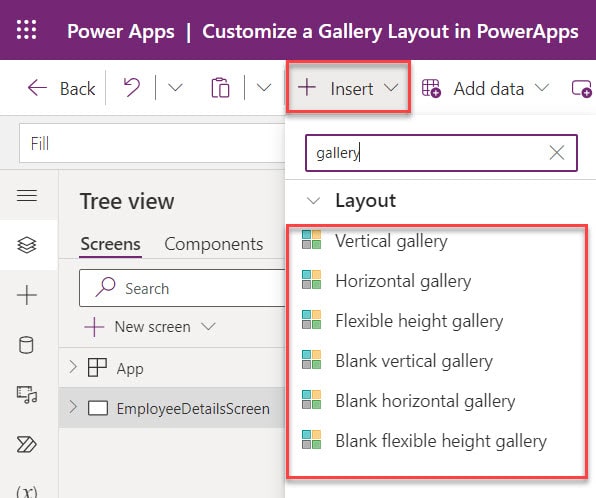The height and width of the screenshot is (498, 596).
Task: Open the New screen dropdown chevron
Action: [208, 327]
